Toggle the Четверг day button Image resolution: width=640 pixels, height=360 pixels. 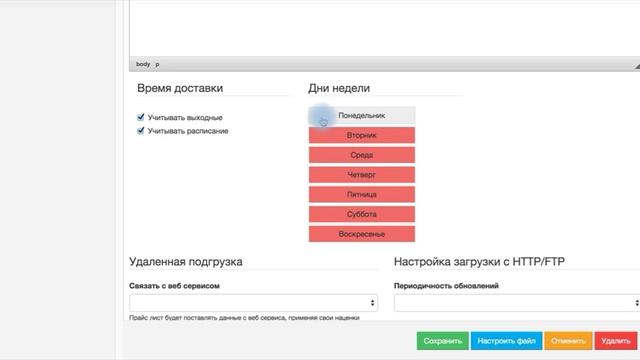pos(362,175)
